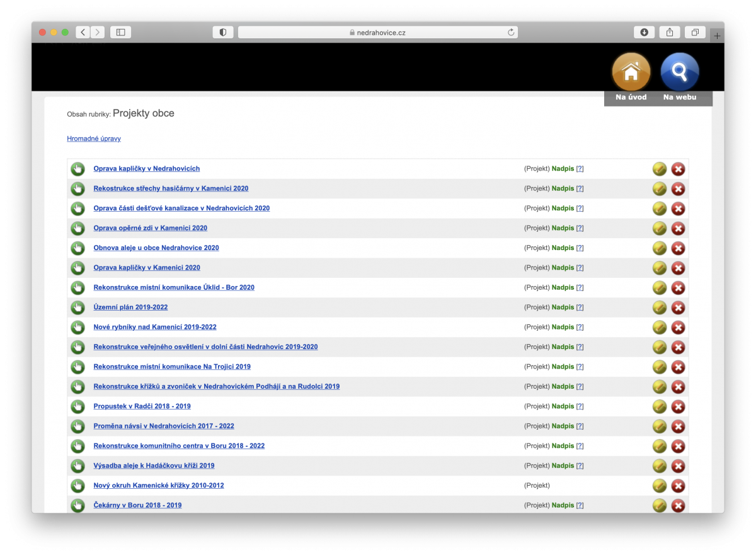Delete "Čekárny v Boru 2018 - 2019" with the red X icon
The height and width of the screenshot is (555, 756).
(678, 505)
